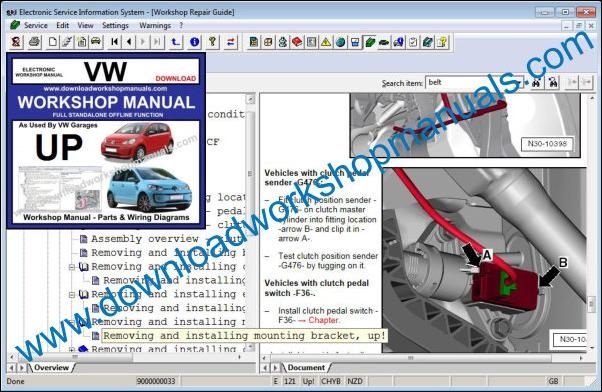Click 'Test clutch position sender' instruction text
Screen dimensions: 602x392
coord(327,261)
